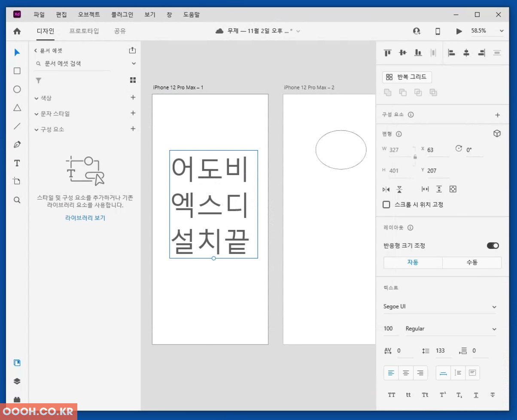
Task: Click the X position field
Action: [438, 150]
